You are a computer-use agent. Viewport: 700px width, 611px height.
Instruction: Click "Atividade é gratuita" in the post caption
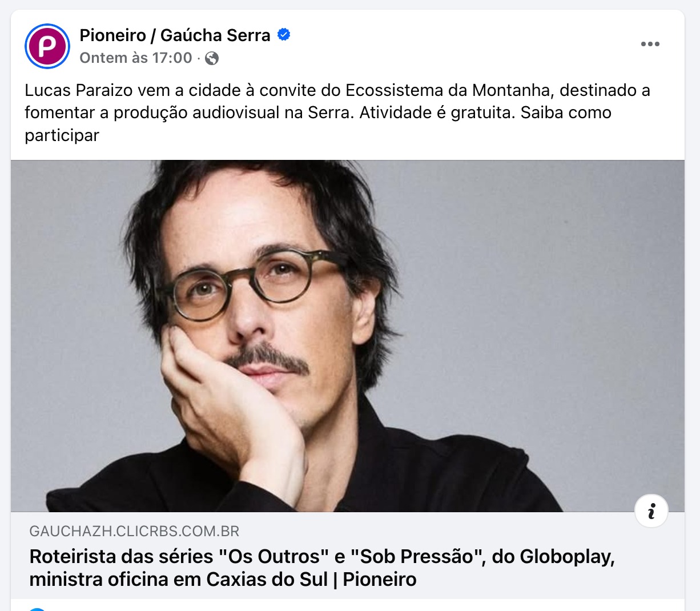click(x=437, y=112)
